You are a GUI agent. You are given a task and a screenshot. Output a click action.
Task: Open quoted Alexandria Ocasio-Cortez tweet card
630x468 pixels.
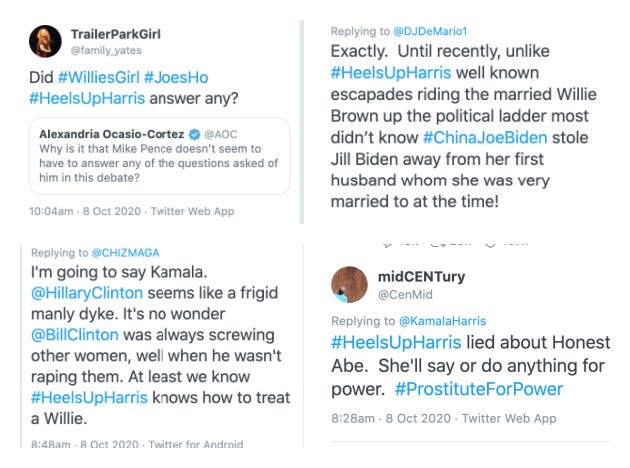coord(160,156)
